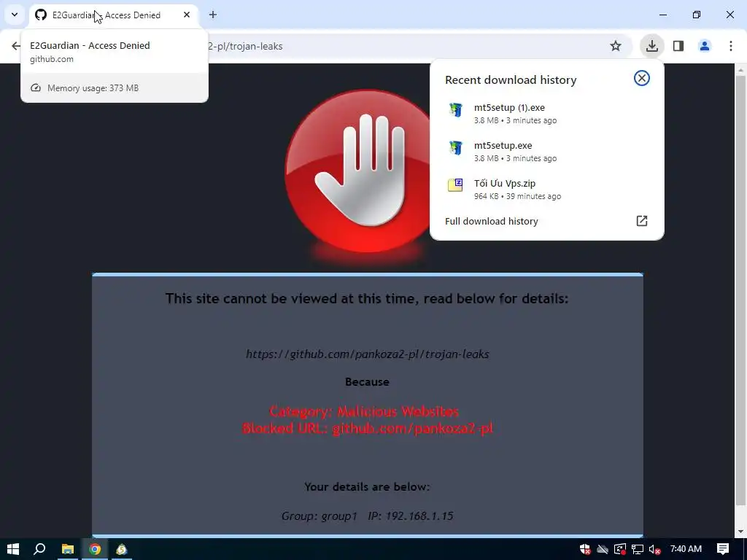Open the dollar-sign app in taskbar
This screenshot has height=560, width=747.
click(122, 549)
